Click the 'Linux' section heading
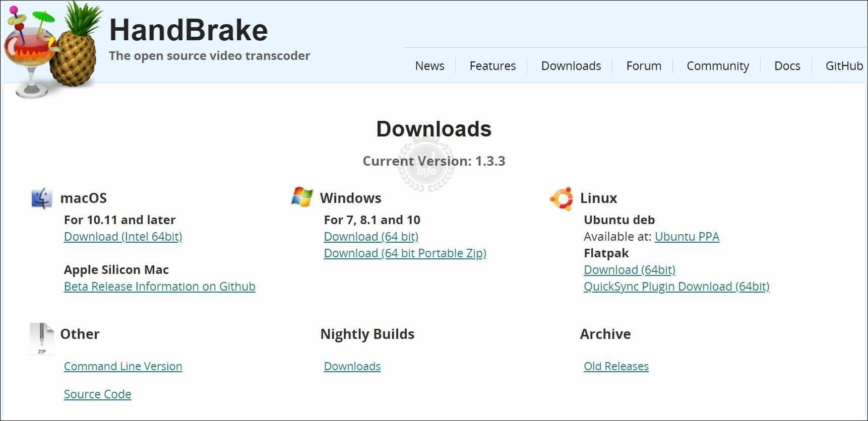This screenshot has width=868, height=421. (x=599, y=198)
